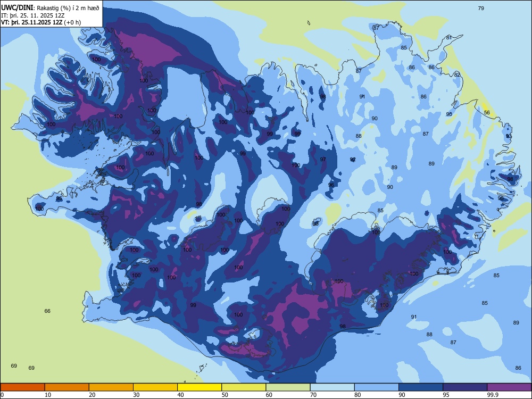Select the light green 60–70 legend swatch

[288, 387]
